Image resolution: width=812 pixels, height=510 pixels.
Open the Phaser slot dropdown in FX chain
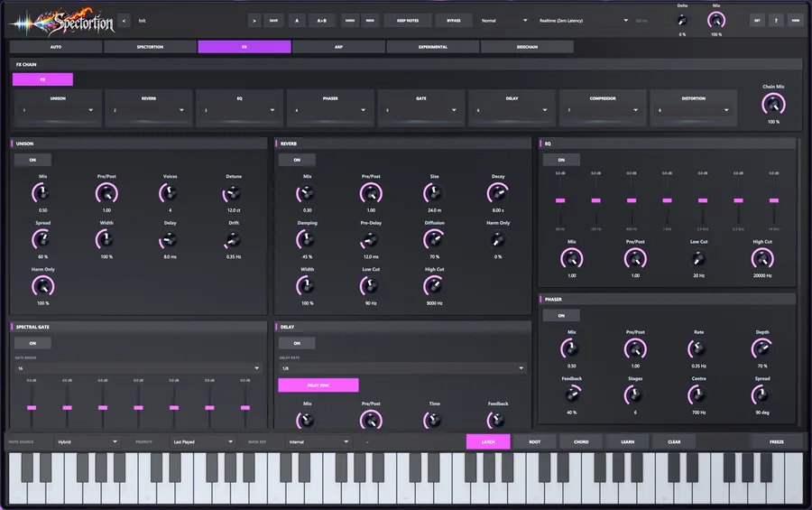point(330,110)
